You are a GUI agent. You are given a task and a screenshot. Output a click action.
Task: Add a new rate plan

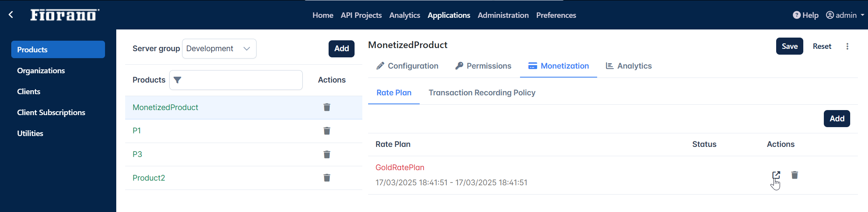837,119
